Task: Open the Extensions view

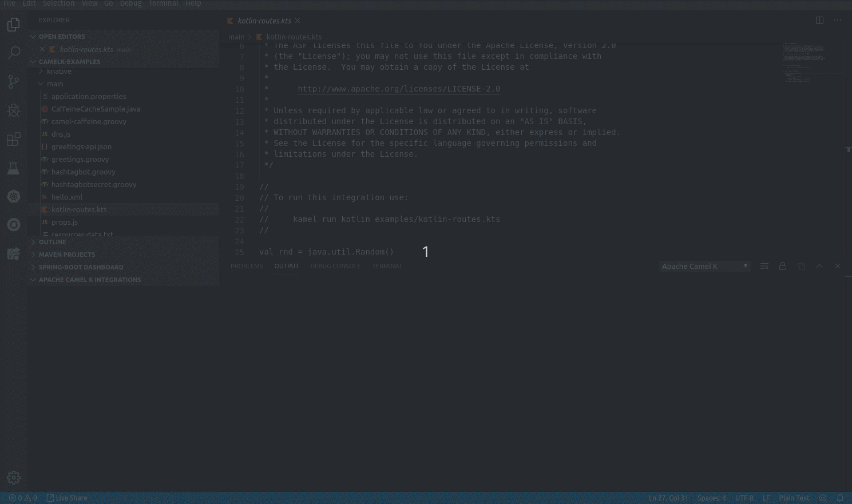Action: 13,138
